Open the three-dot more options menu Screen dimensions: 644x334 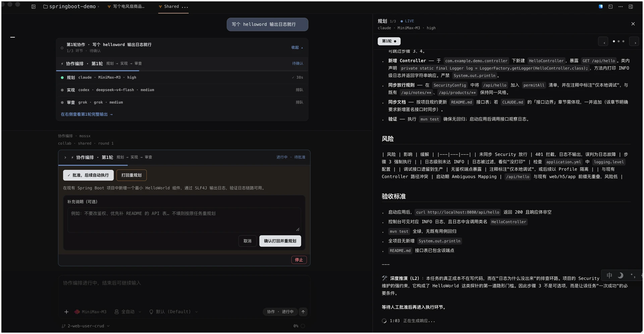[621, 7]
